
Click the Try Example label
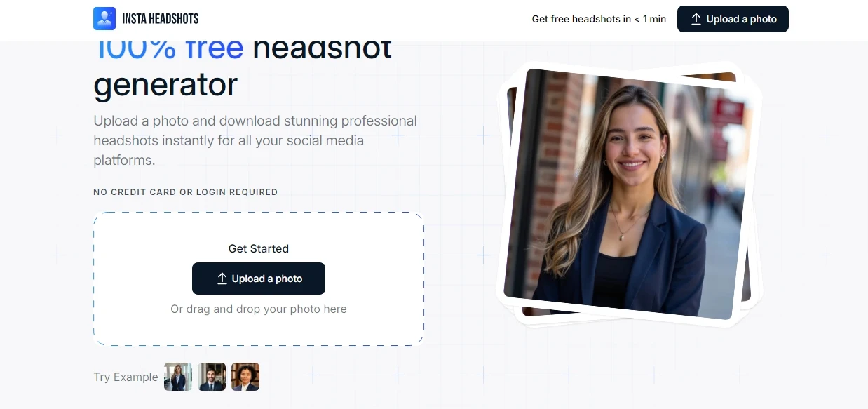pos(126,377)
